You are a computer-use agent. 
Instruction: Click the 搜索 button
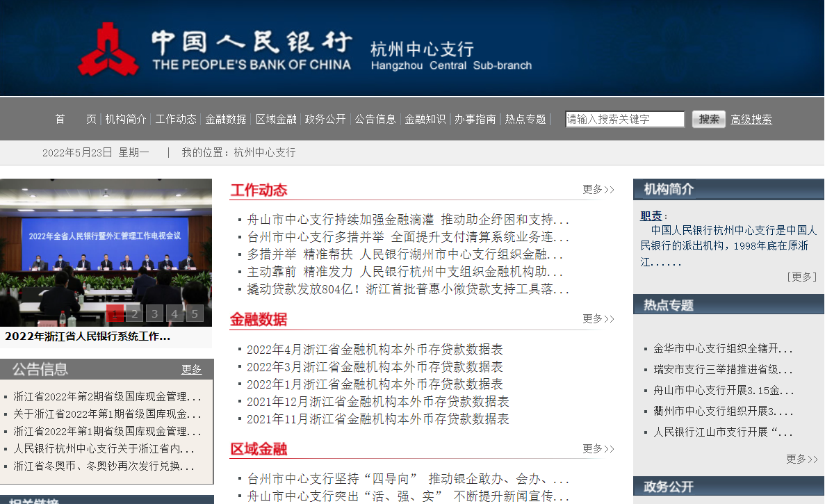coord(709,120)
